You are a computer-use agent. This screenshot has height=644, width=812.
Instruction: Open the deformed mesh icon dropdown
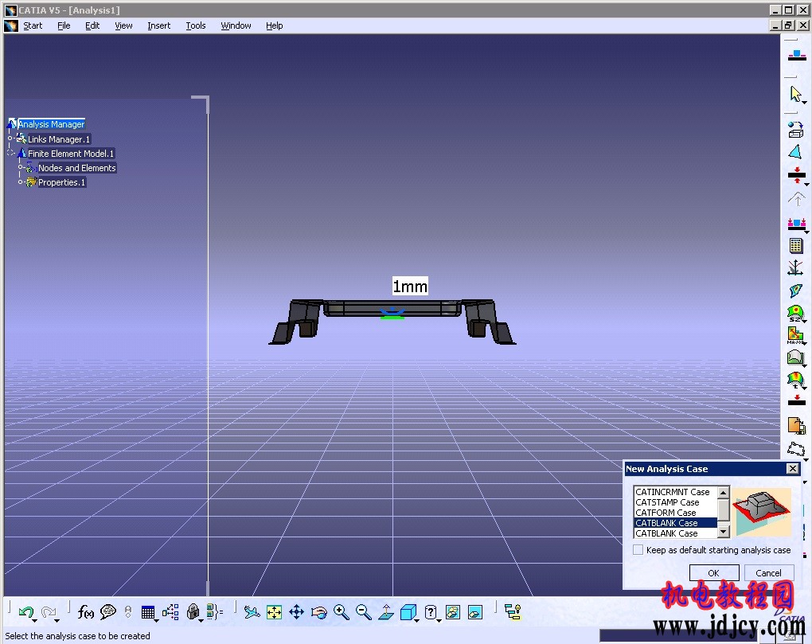click(x=806, y=365)
